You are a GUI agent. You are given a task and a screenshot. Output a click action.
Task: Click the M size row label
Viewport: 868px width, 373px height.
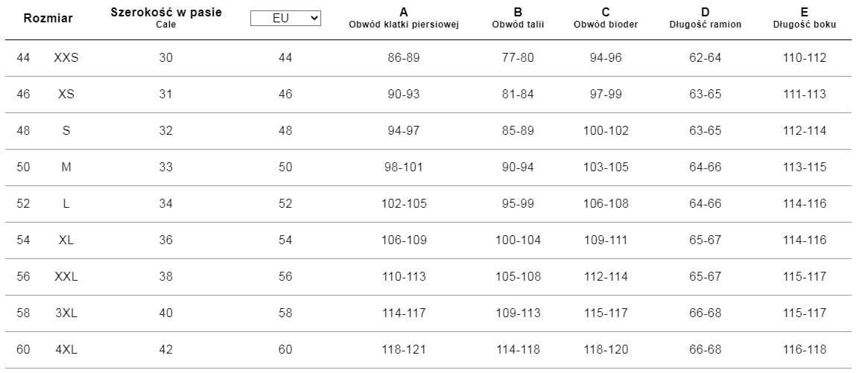66,168
